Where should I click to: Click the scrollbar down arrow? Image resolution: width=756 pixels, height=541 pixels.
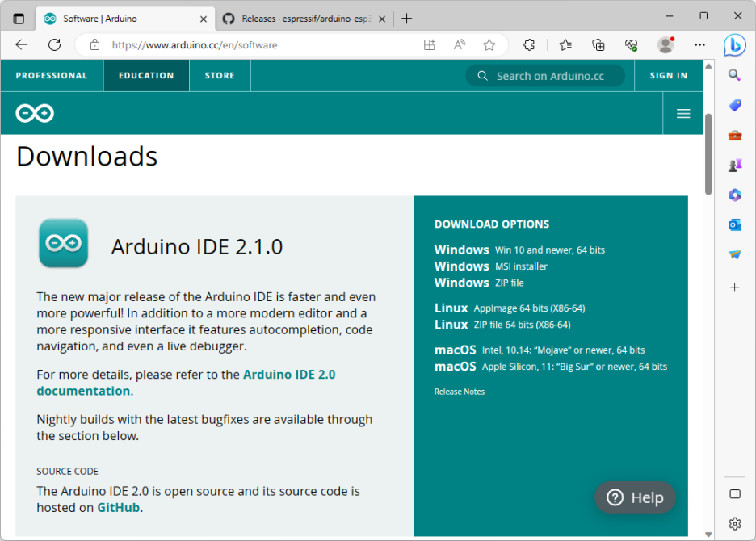click(708, 535)
